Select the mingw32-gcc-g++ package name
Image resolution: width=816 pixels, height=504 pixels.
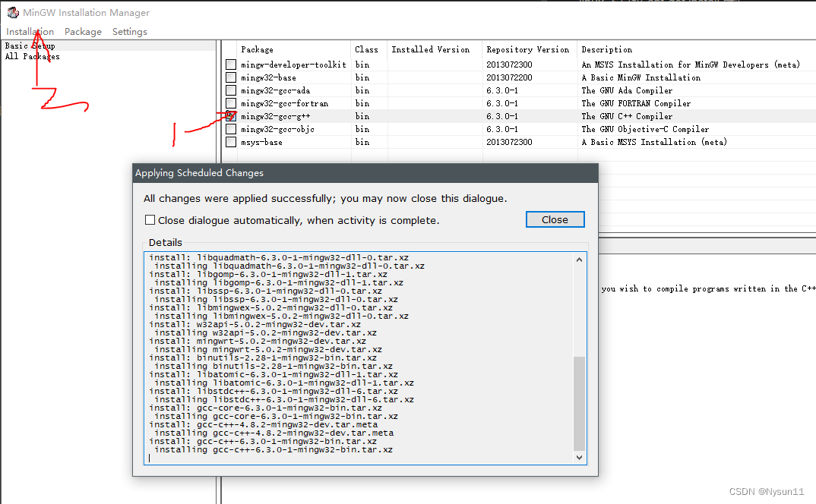pos(275,116)
